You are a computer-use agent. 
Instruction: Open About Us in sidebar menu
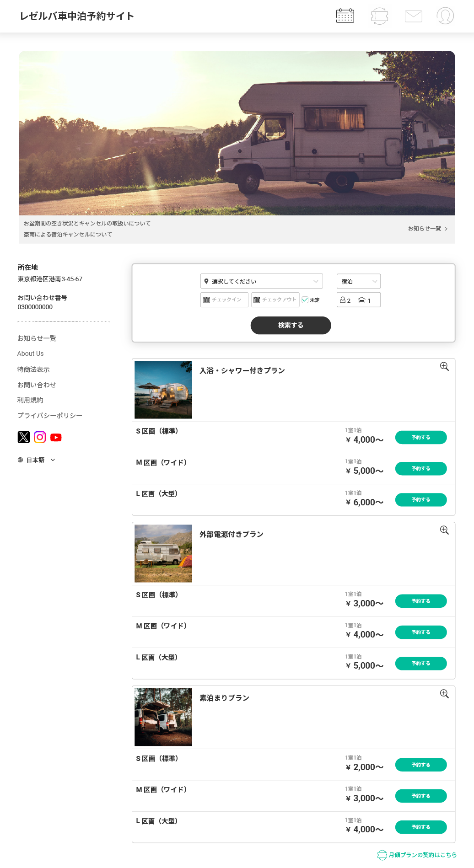[31, 354]
